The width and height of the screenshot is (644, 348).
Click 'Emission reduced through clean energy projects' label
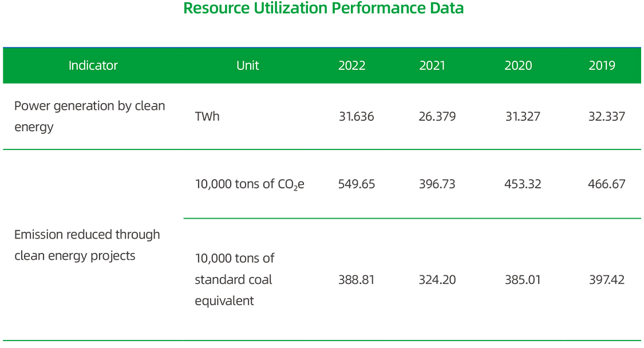pos(87,245)
